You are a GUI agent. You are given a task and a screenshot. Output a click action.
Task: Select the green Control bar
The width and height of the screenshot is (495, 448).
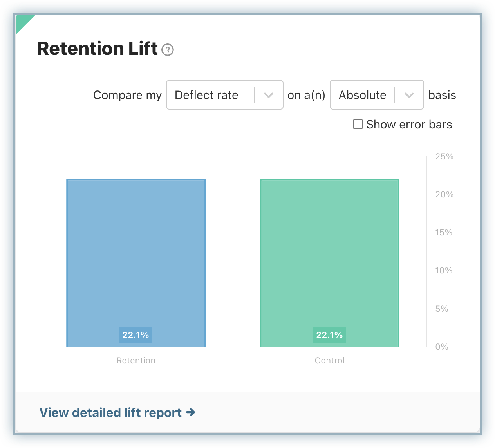(x=330, y=255)
